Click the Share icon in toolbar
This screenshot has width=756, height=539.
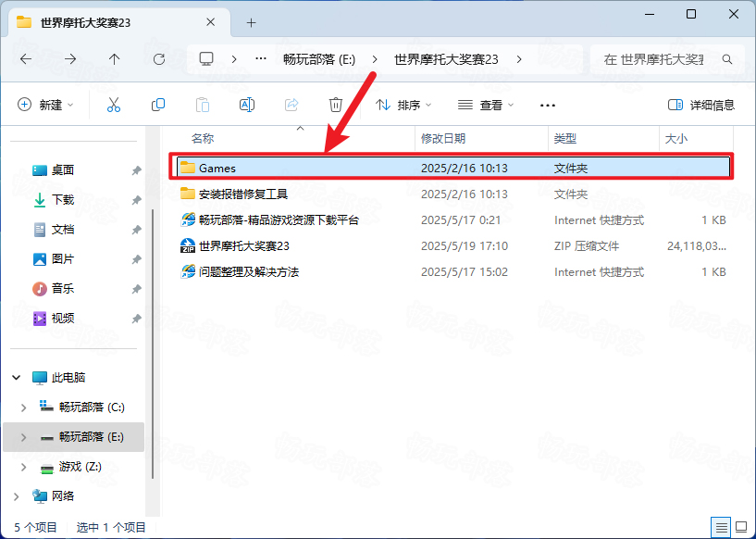point(291,105)
